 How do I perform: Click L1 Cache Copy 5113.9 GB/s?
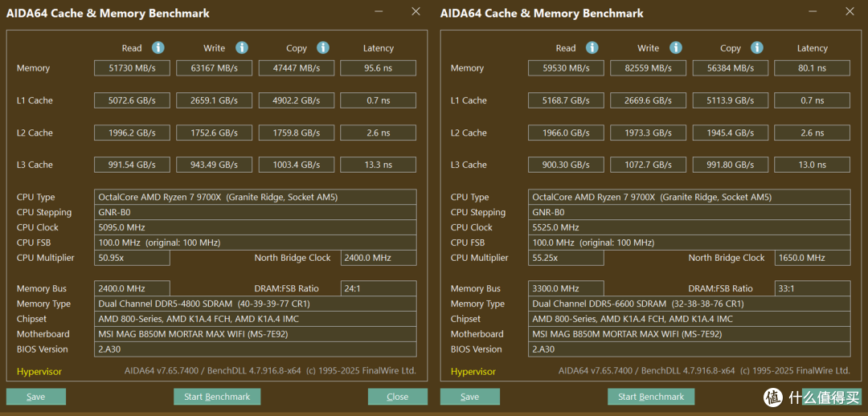pos(730,100)
